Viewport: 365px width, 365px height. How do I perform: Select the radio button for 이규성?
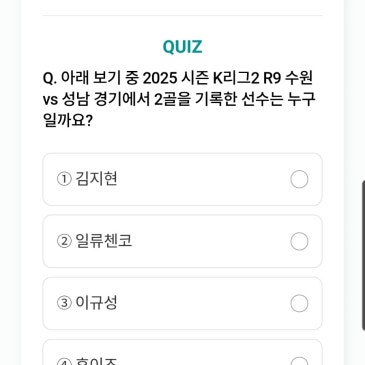click(299, 303)
